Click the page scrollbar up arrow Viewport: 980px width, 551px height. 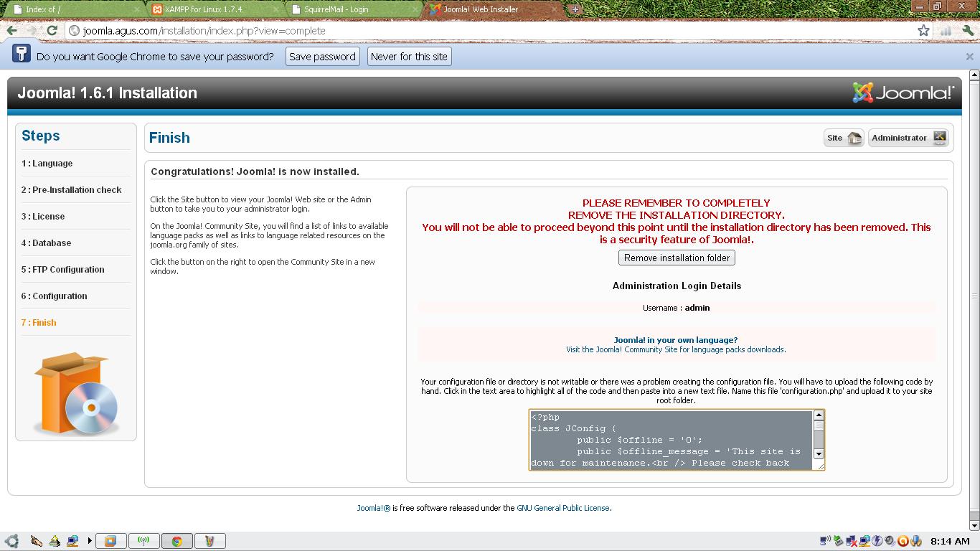[x=974, y=75]
